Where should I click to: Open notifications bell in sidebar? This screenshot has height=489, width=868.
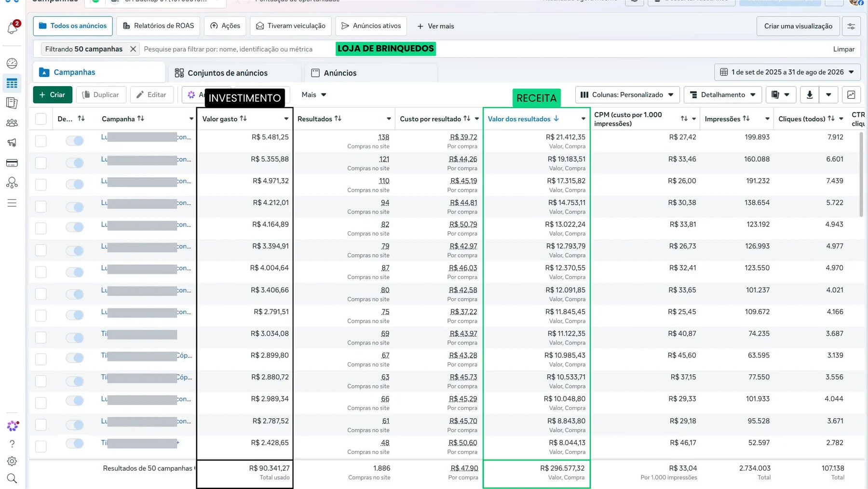point(12,28)
